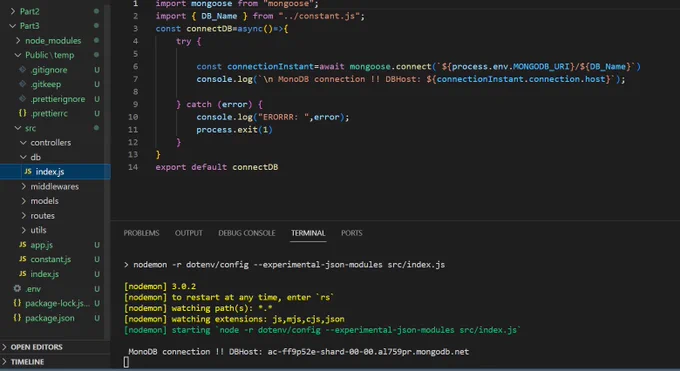Click line number 9 in the gutter

pos(135,104)
